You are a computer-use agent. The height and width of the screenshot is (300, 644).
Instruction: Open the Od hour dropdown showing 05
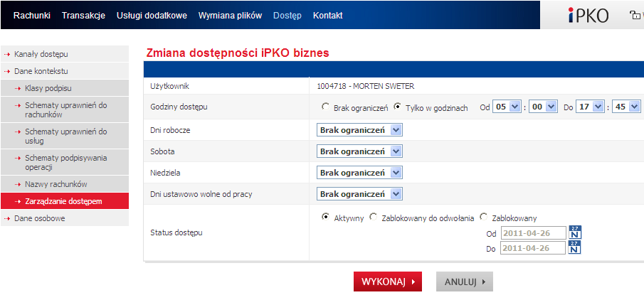(x=507, y=107)
